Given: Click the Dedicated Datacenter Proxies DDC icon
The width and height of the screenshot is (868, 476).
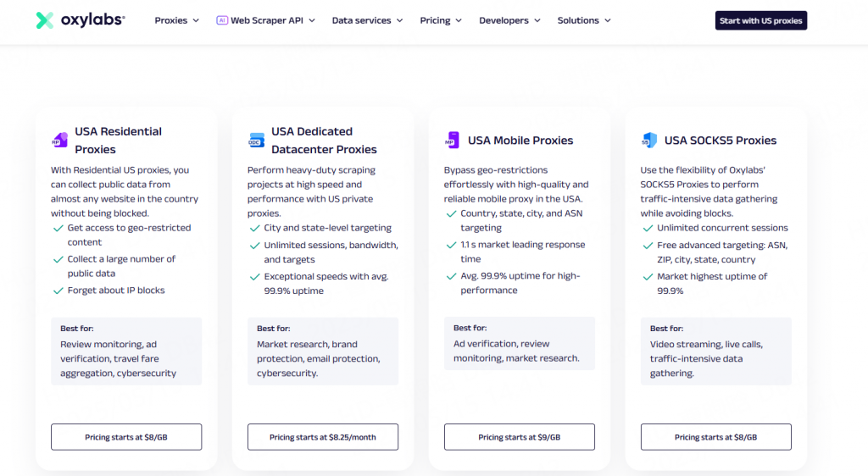Looking at the screenshot, I should pyautogui.click(x=256, y=140).
